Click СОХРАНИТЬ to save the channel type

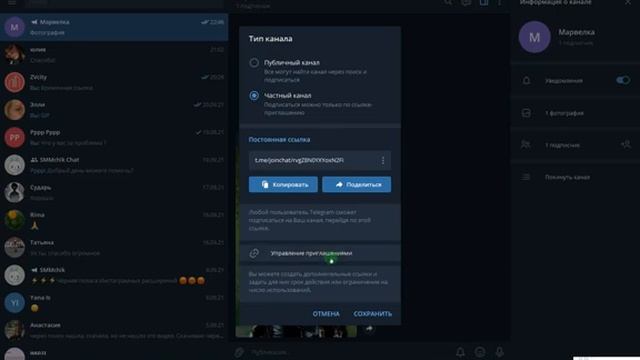[x=373, y=314]
